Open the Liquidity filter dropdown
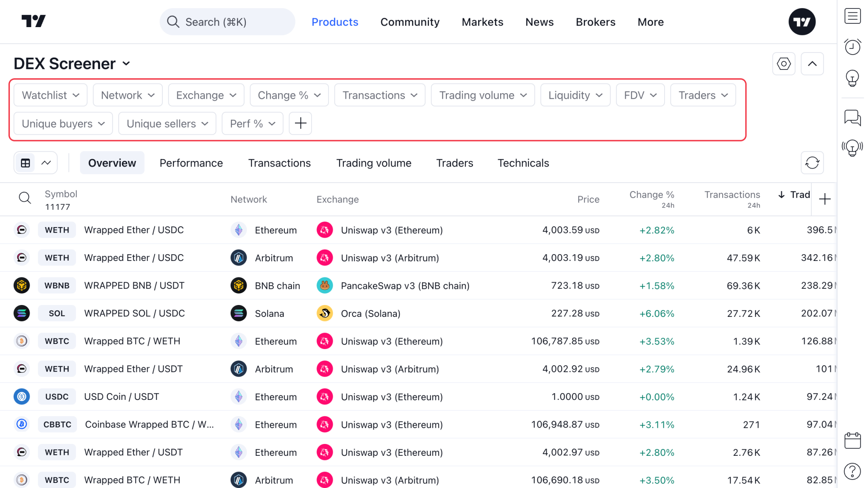Viewport: 868px width, 488px height. (x=575, y=95)
